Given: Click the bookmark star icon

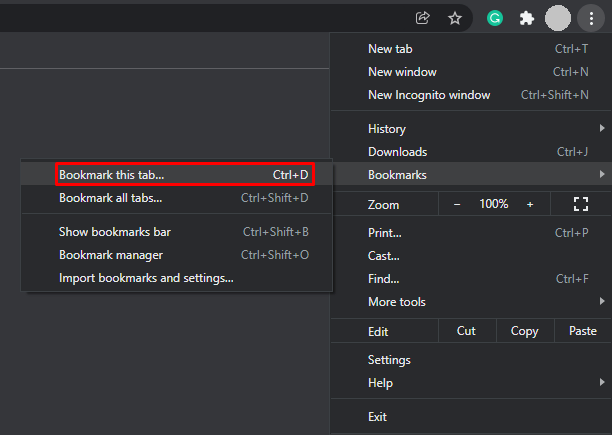Looking at the screenshot, I should click(x=454, y=18).
